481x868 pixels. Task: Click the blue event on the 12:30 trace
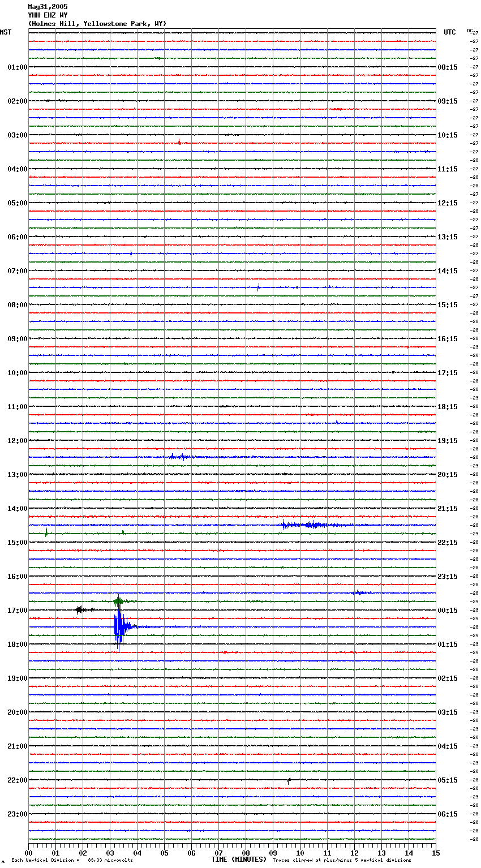point(181,457)
